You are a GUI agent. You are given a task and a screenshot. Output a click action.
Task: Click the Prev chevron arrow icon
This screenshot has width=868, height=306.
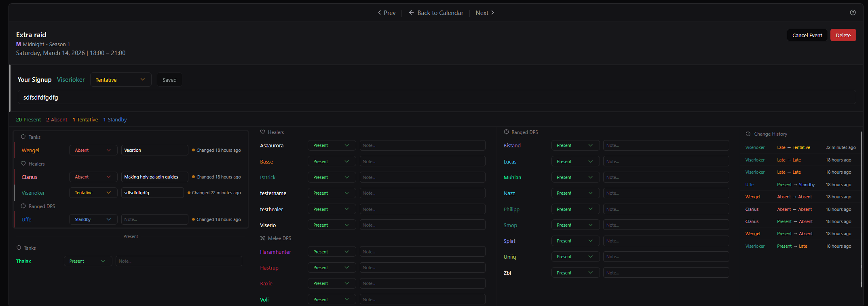tap(379, 13)
